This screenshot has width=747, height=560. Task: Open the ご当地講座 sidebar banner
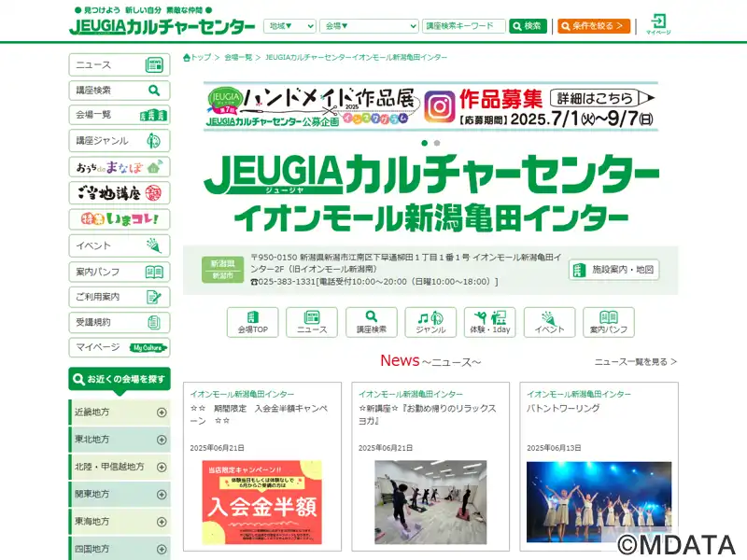[x=120, y=193]
